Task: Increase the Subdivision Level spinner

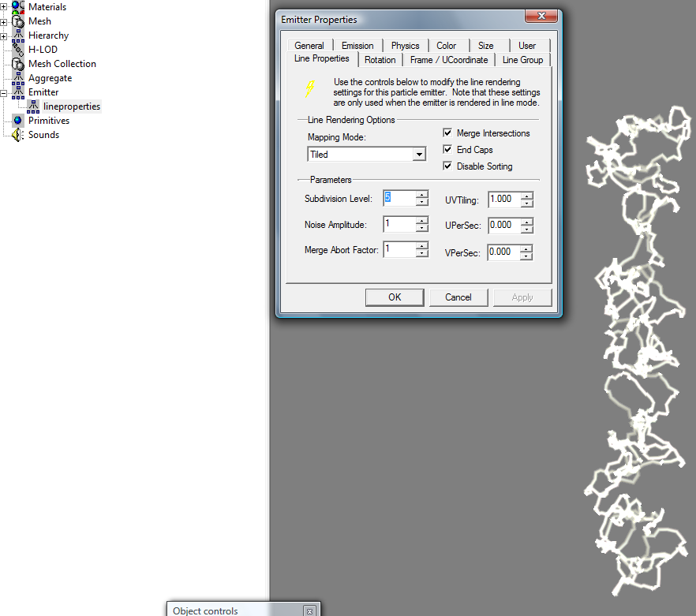Action: (422, 194)
